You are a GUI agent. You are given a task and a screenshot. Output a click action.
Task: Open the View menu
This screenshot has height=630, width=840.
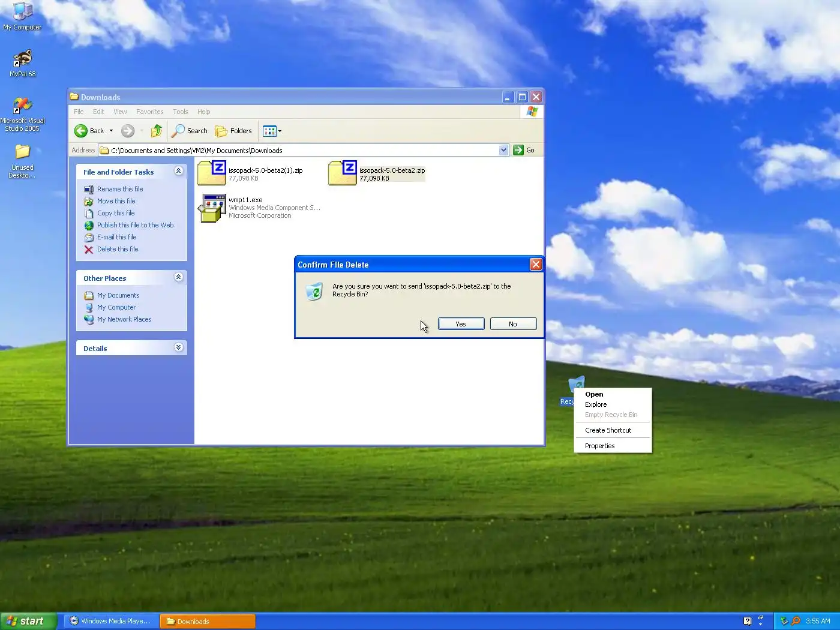coord(120,112)
